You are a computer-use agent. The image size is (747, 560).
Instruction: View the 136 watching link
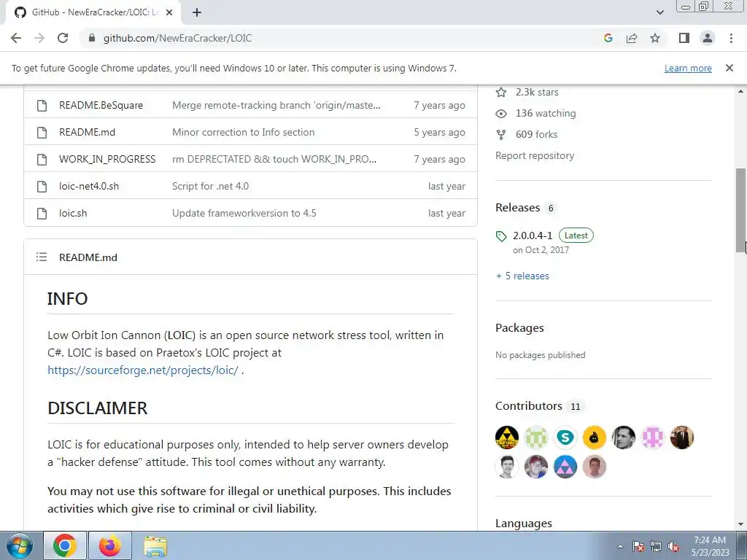click(536, 113)
